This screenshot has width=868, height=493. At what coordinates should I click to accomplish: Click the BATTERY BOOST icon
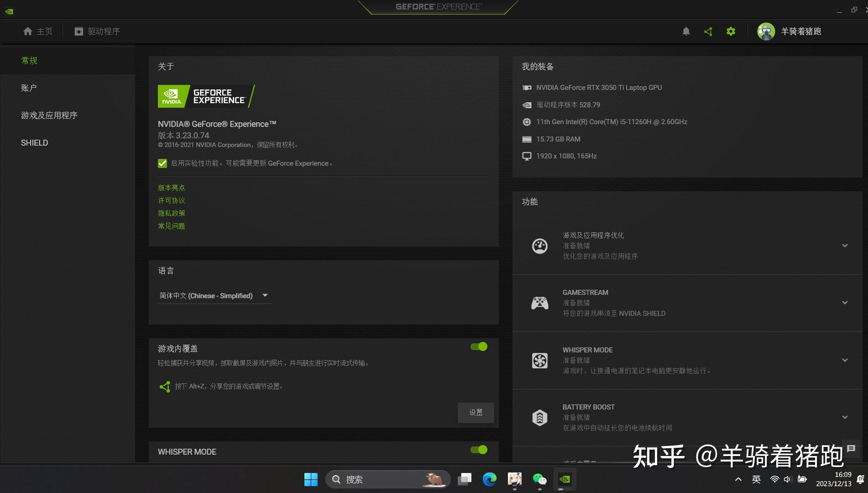(x=540, y=417)
